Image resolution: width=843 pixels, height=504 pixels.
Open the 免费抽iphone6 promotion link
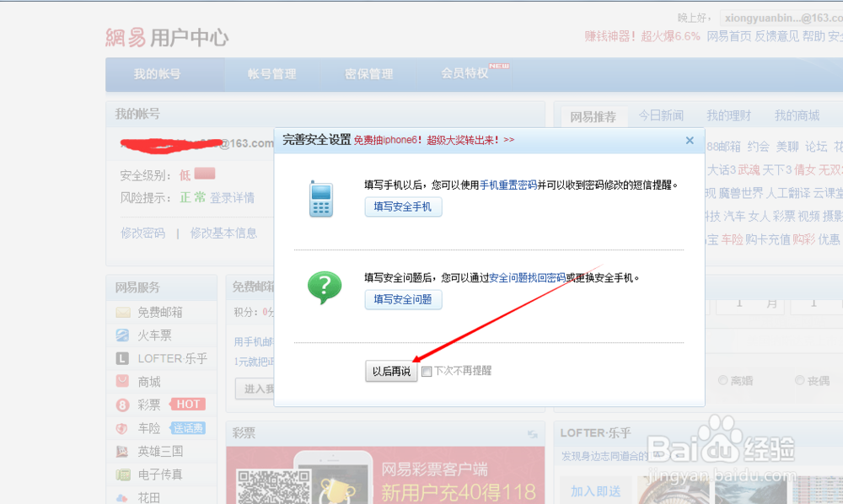434,140
